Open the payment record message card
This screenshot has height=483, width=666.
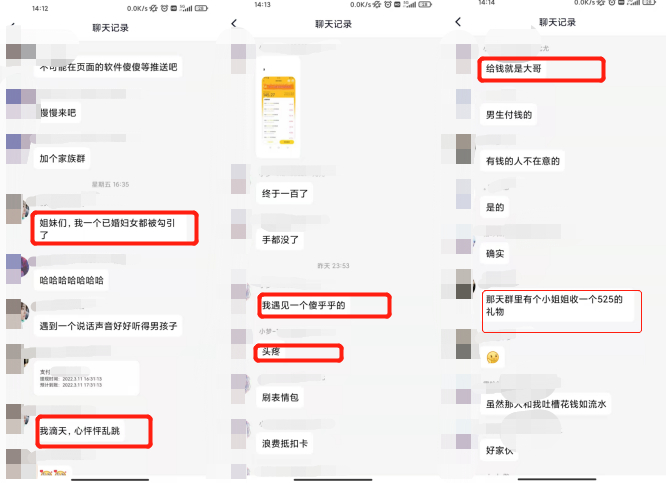tap(87, 378)
